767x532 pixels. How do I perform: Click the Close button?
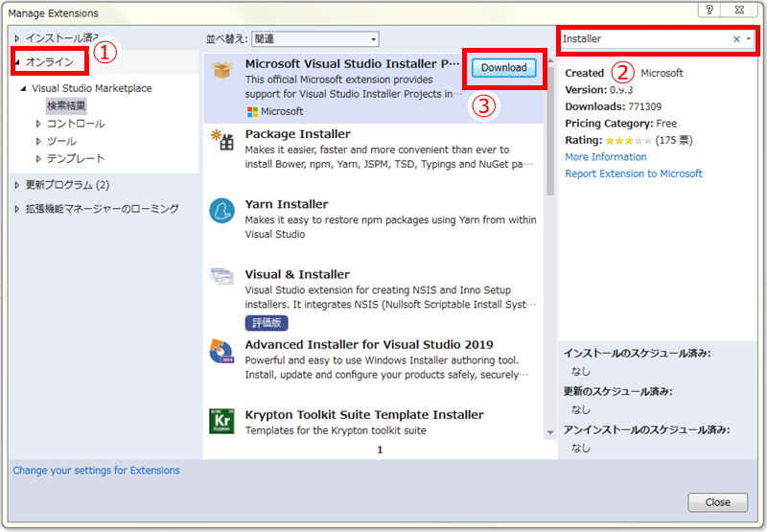(x=717, y=502)
